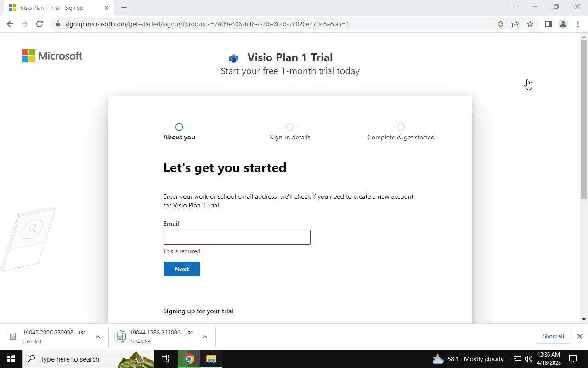Click into the Email input field
588x368 pixels.
point(237,237)
